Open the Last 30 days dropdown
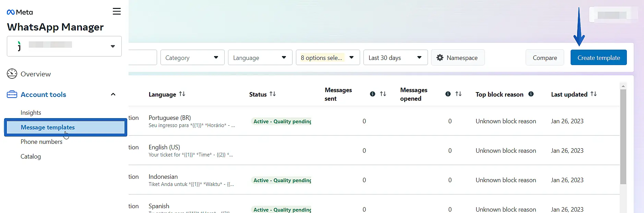 click(x=395, y=58)
